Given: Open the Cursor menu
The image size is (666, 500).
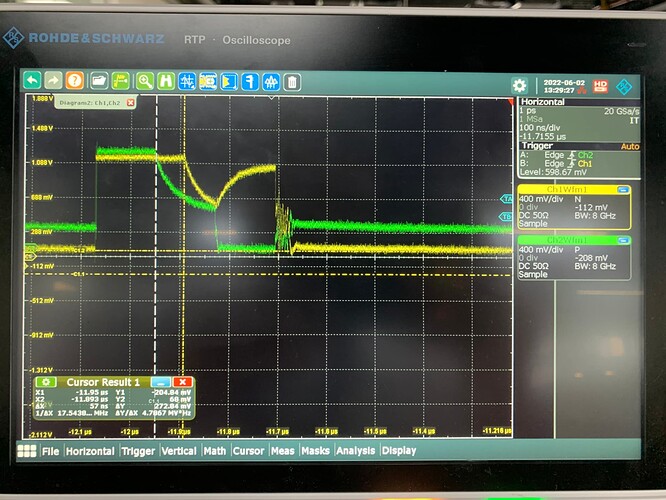Looking at the screenshot, I should [248, 451].
